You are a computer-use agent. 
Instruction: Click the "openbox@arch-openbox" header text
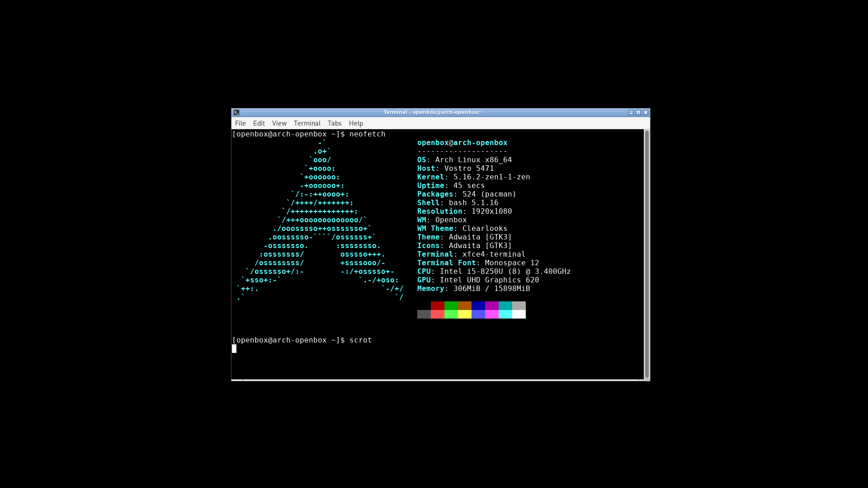(462, 143)
